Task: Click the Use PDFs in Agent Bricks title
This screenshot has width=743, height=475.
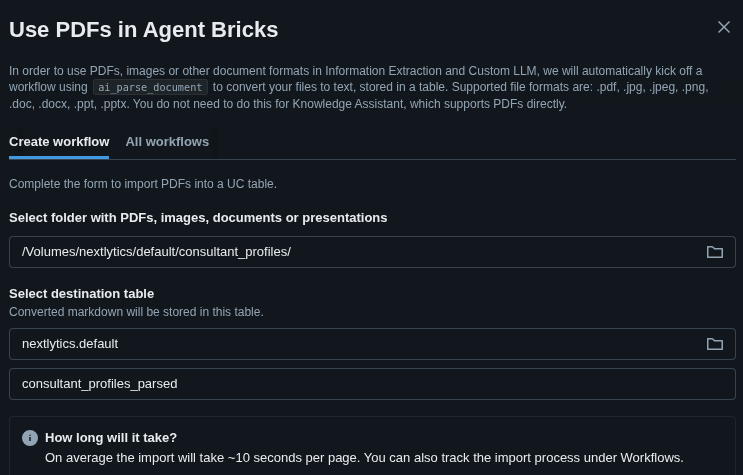Action: [144, 30]
